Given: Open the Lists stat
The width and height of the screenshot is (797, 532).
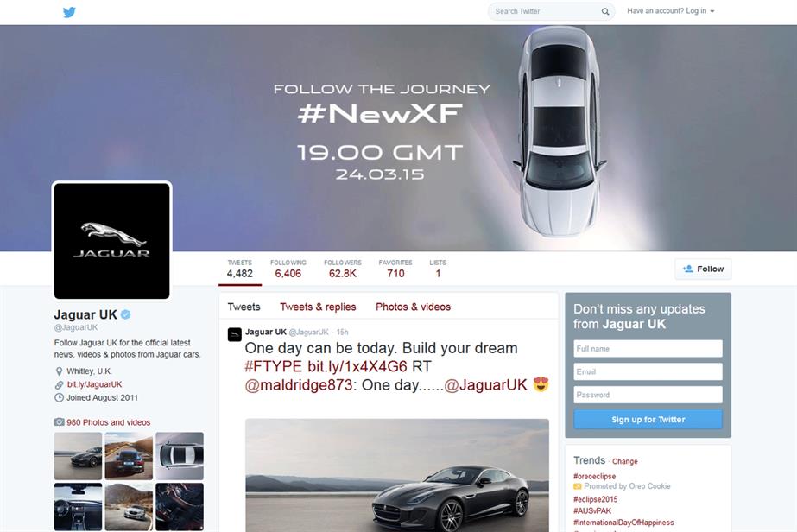Looking at the screenshot, I should pos(438,269).
